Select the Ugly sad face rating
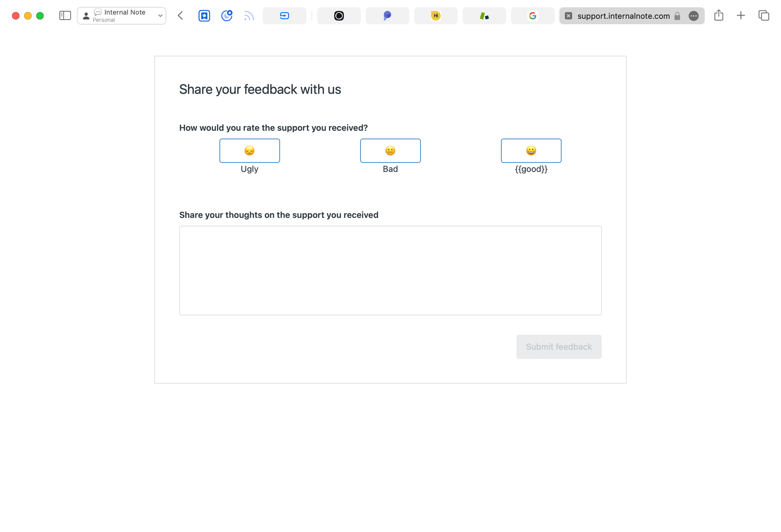Viewport: 781px width, 532px height. click(x=250, y=151)
